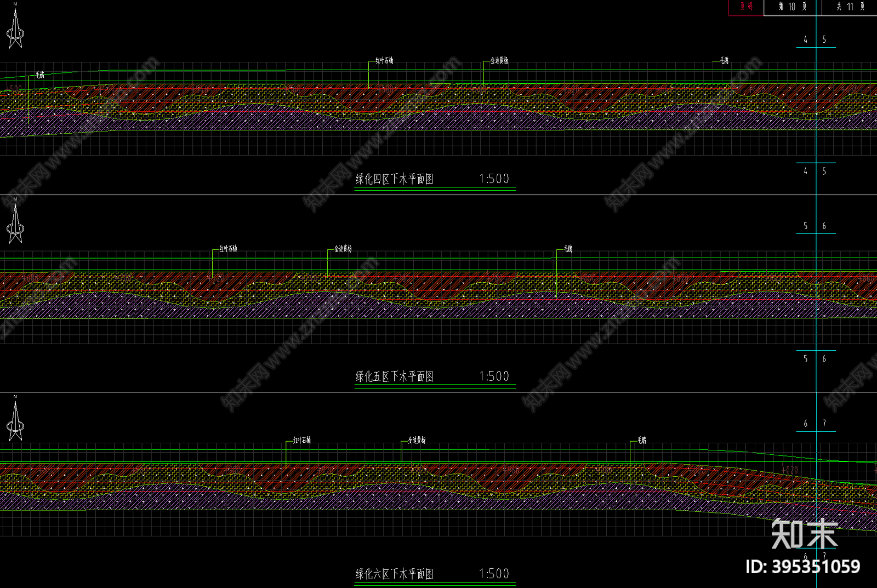This screenshot has width=877, height=588.
Task: Select the 金边黄杨 label in 绿化五区 plan
Action: click(343, 249)
